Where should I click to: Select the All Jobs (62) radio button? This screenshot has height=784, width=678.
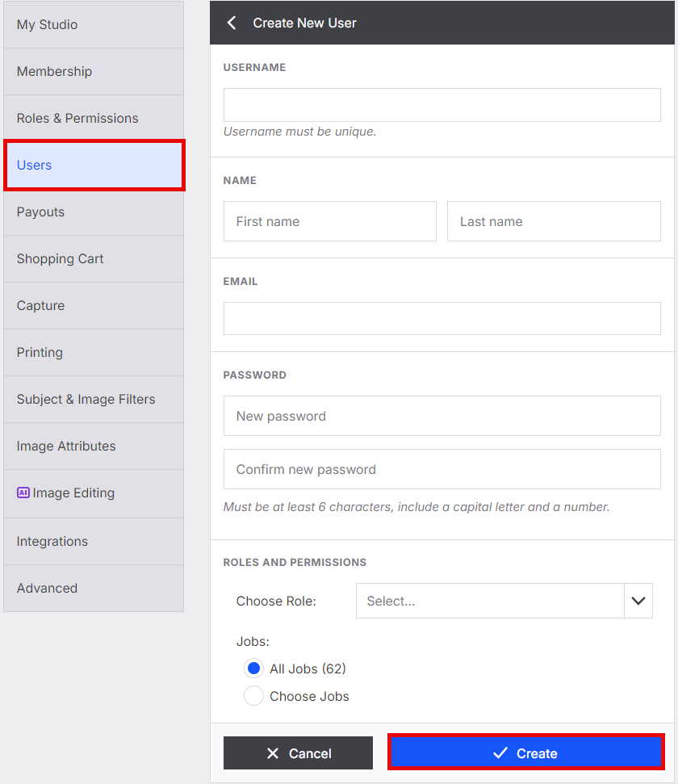(x=253, y=669)
